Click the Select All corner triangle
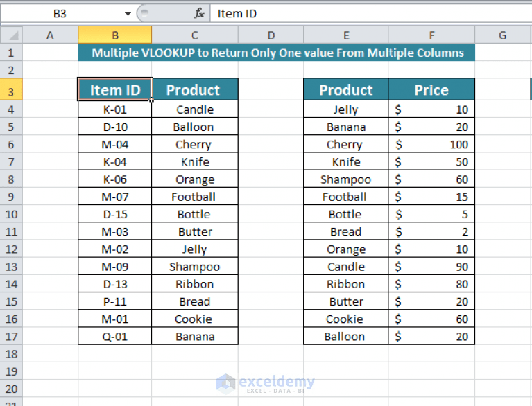This screenshot has width=532, height=406. click(x=11, y=35)
